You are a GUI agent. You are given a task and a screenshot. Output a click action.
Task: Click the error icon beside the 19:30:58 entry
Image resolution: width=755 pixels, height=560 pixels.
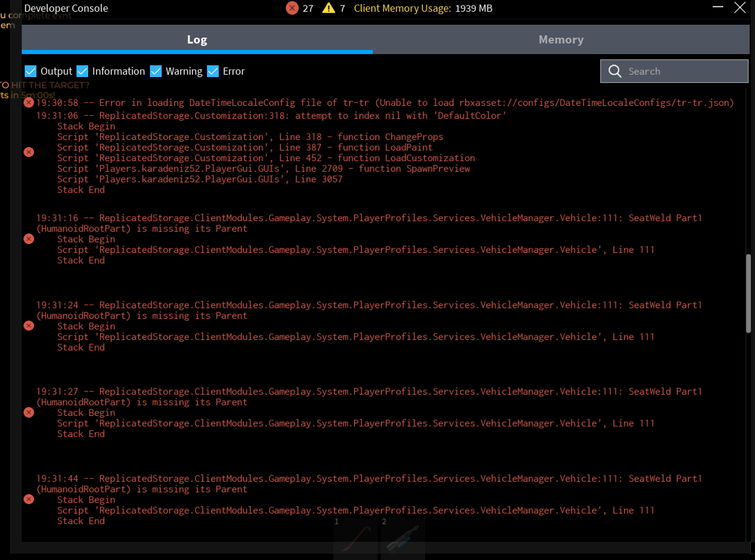pyautogui.click(x=28, y=103)
